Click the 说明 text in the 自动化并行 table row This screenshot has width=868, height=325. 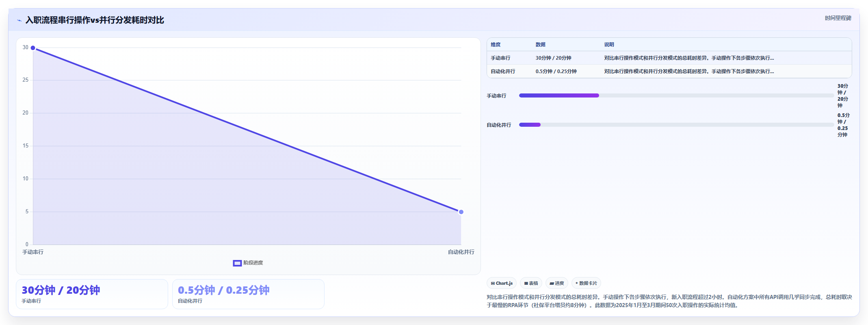point(689,71)
